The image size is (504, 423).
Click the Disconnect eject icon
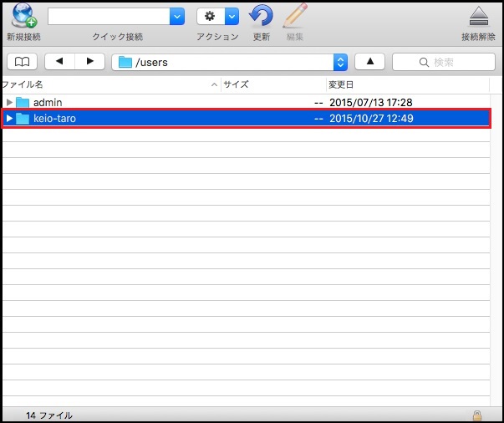478,17
